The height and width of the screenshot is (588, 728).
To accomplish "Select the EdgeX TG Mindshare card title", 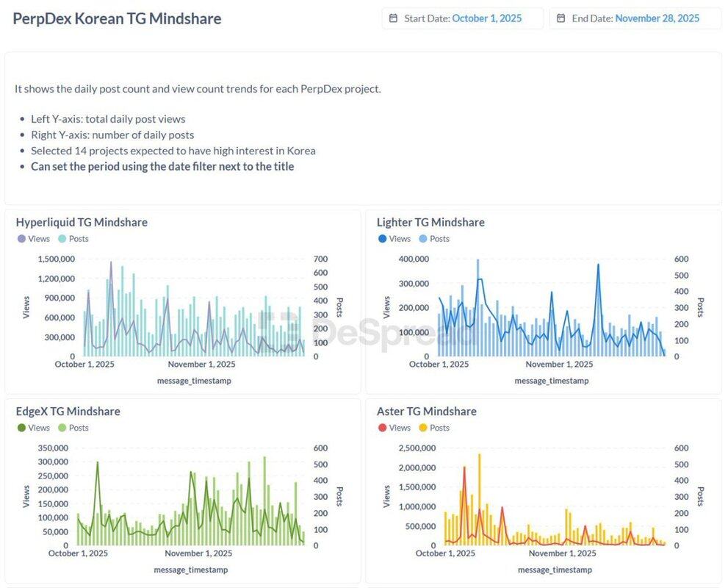I will 68,412.
